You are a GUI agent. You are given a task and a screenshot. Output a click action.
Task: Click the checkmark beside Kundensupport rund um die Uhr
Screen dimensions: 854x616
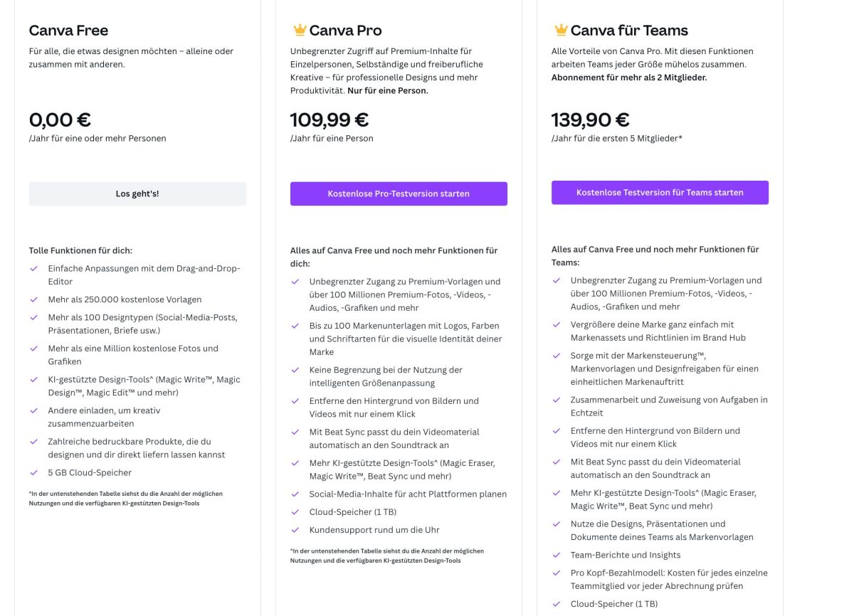coord(295,530)
